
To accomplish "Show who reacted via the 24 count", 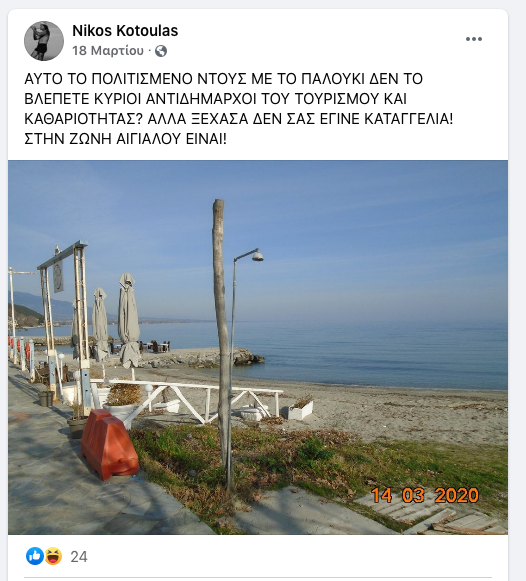I will coord(79,557).
